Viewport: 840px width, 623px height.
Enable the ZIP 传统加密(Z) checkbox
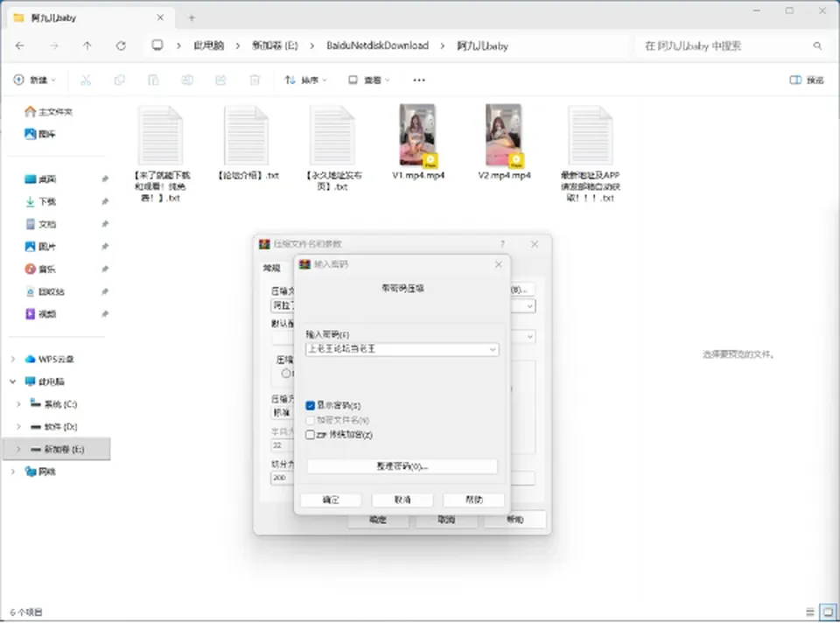(310, 435)
